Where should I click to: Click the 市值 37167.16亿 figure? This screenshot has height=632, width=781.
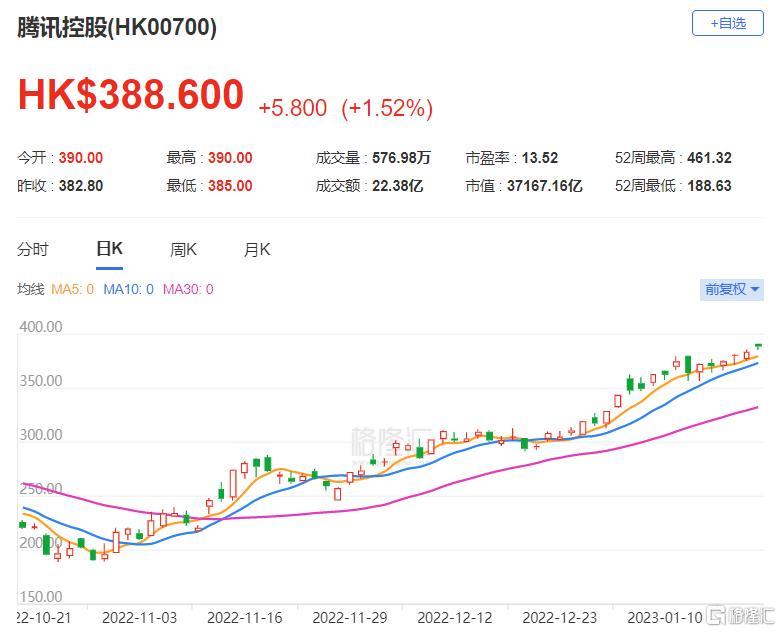point(544,186)
